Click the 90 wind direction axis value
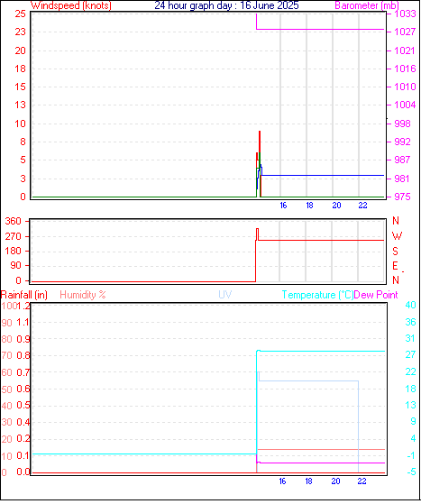 pyautogui.click(x=15, y=265)
